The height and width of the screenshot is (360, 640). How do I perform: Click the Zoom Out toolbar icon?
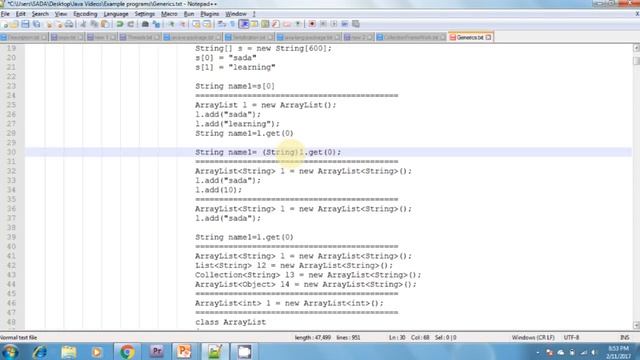182,24
